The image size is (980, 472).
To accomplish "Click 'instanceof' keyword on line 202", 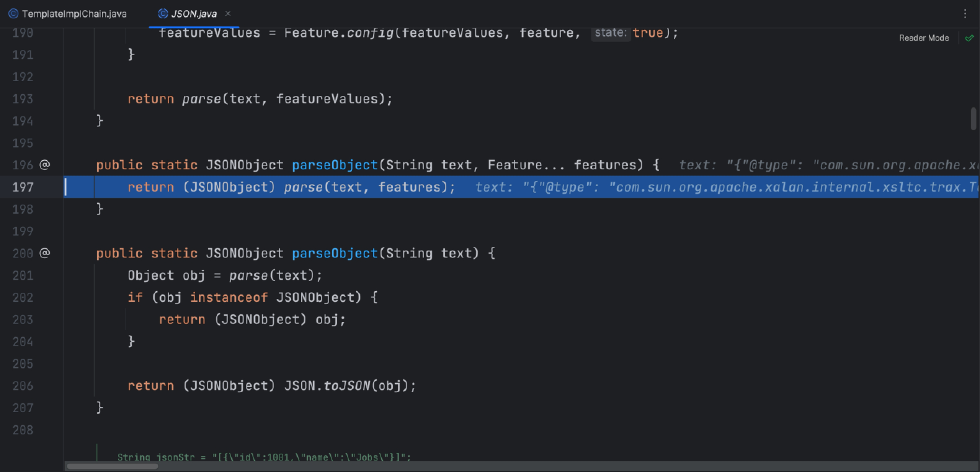I will pos(229,298).
